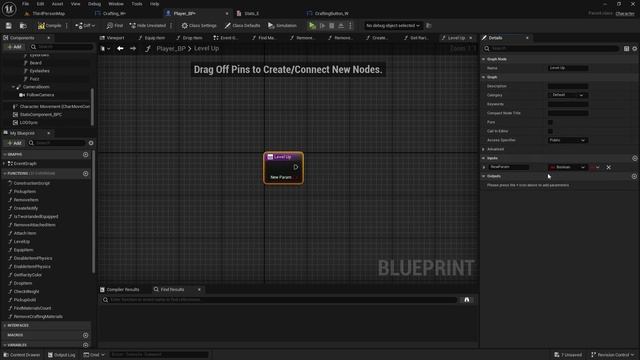Add a new macro
640x360 pixels.
[85, 335]
